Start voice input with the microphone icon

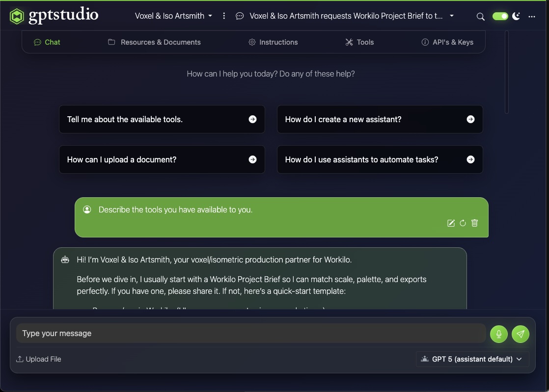[498, 334]
